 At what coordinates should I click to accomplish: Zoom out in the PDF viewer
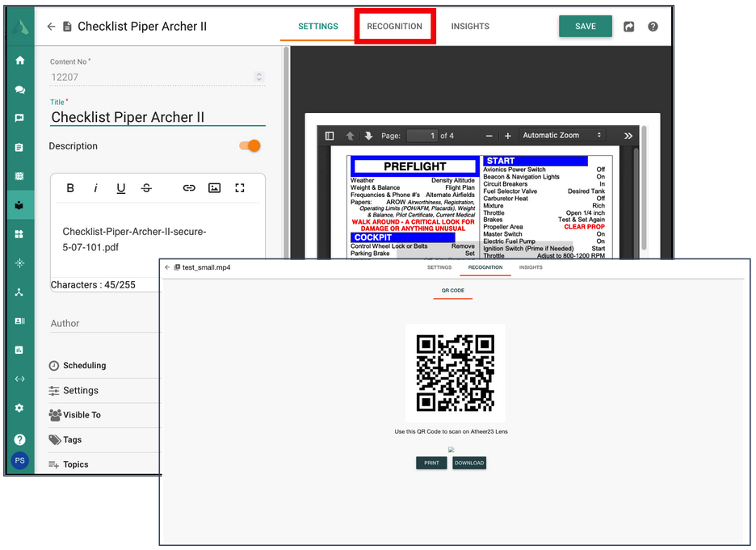tap(489, 136)
